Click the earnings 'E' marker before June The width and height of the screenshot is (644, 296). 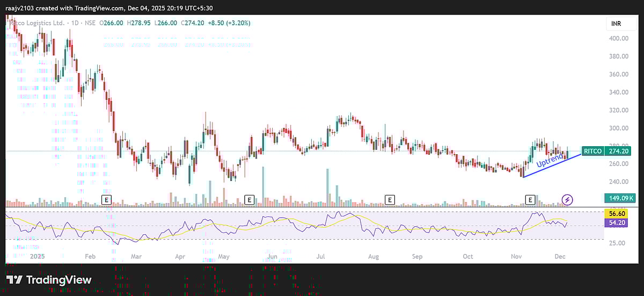[249, 200]
